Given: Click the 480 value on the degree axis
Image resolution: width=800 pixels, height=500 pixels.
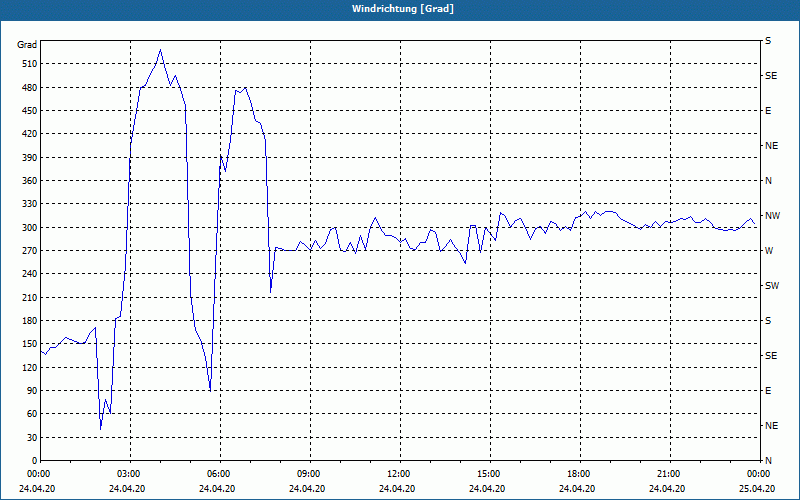Looking at the screenshot, I should pos(30,87).
